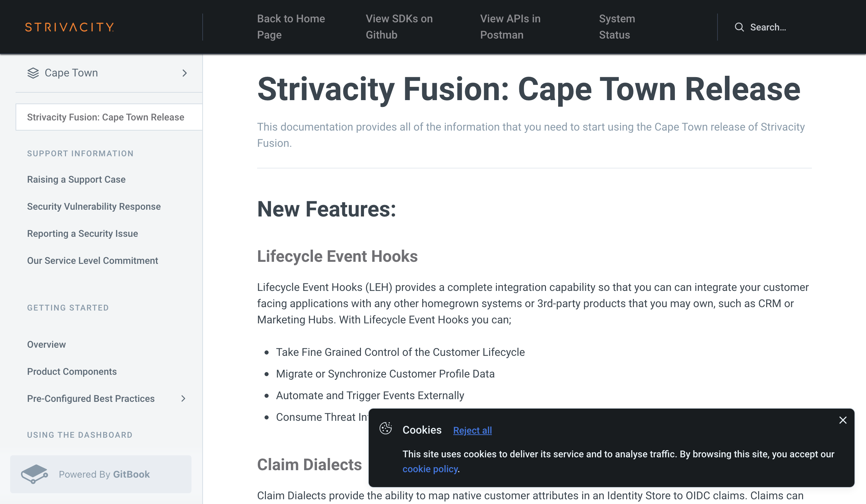Close the cookies banner
The width and height of the screenshot is (866, 504).
tap(843, 420)
